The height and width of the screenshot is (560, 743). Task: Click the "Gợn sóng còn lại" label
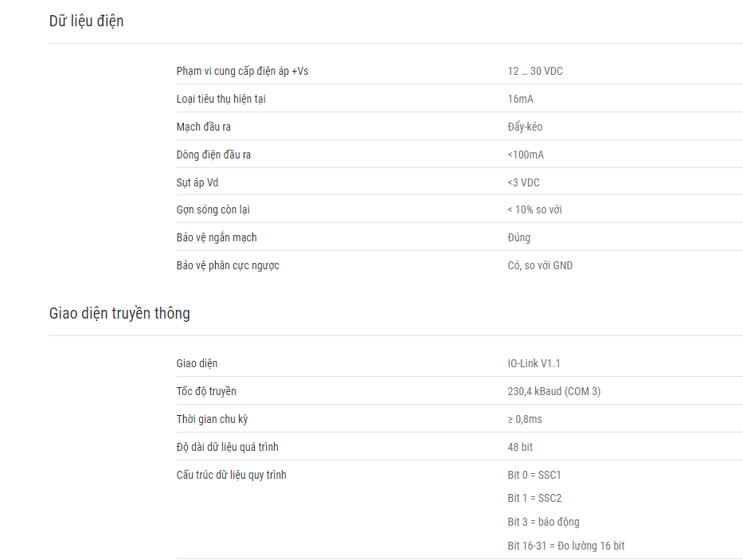point(213,210)
